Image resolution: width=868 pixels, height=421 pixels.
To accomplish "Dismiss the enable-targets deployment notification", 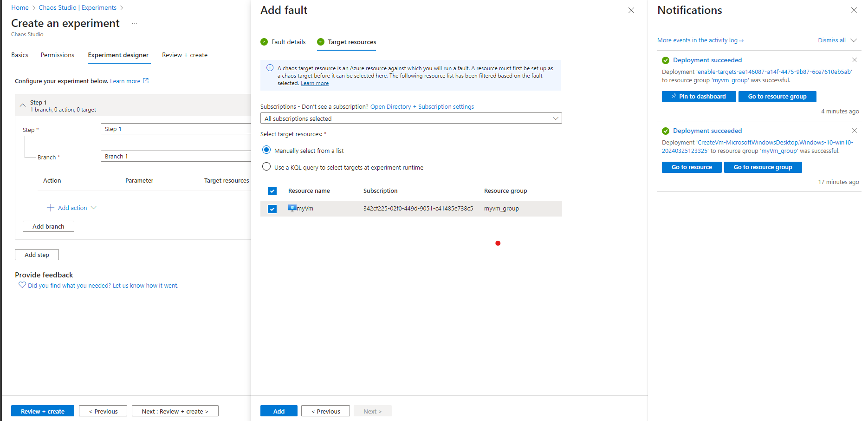I will [x=854, y=60].
